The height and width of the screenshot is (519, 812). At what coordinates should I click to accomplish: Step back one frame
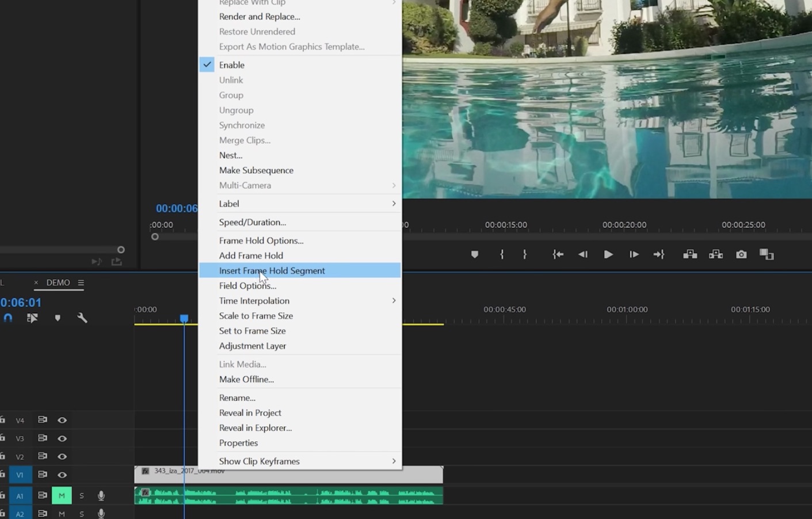click(583, 254)
